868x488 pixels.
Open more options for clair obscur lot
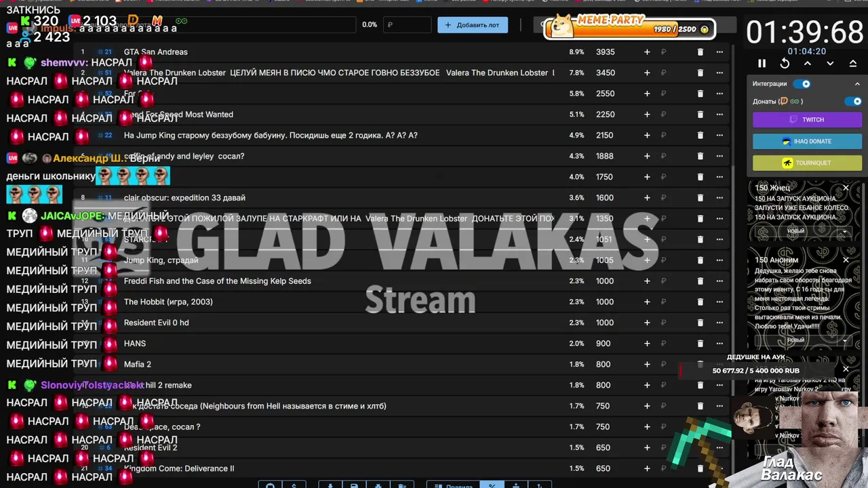point(719,198)
